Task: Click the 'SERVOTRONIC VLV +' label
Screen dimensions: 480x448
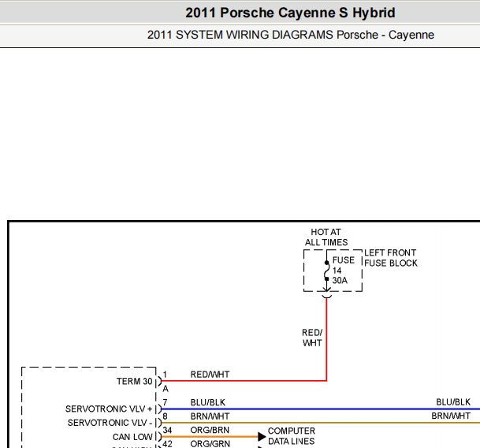Action: point(109,409)
